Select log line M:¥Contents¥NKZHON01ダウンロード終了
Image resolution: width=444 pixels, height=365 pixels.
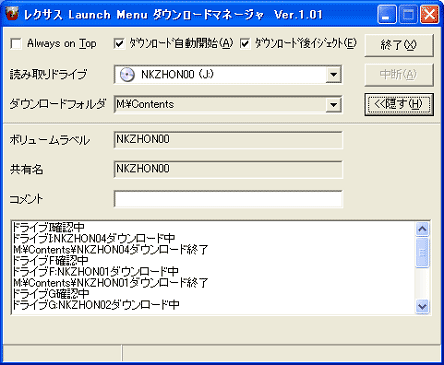[x=111, y=283]
